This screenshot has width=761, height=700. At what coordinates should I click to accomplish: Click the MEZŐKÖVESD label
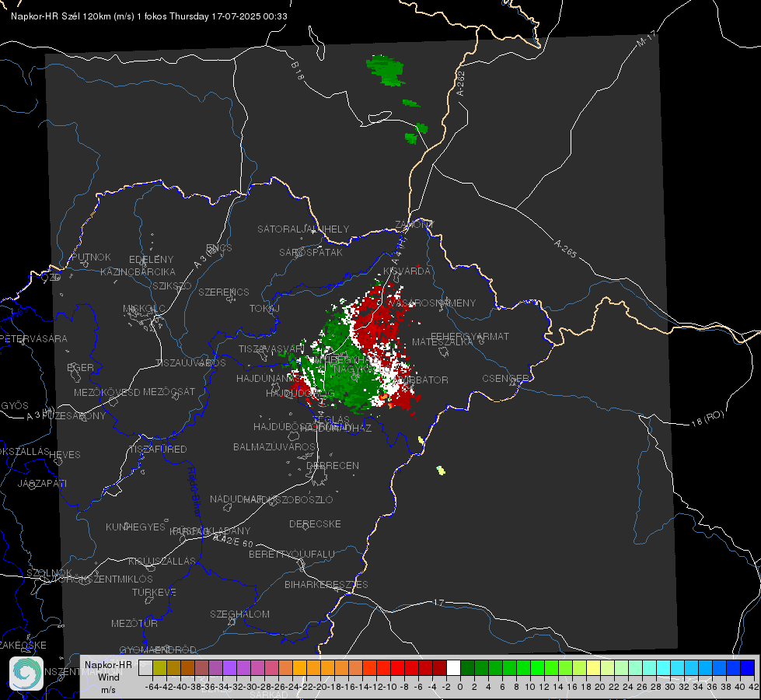[106, 392]
